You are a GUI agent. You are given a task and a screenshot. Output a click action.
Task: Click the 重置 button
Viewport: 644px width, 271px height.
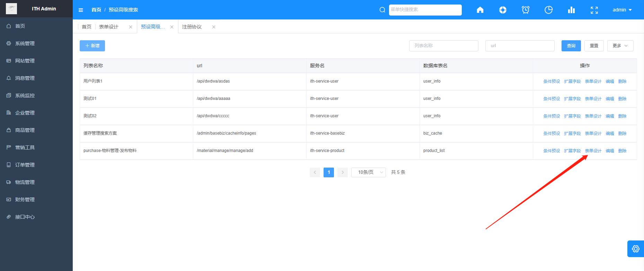pyautogui.click(x=594, y=46)
